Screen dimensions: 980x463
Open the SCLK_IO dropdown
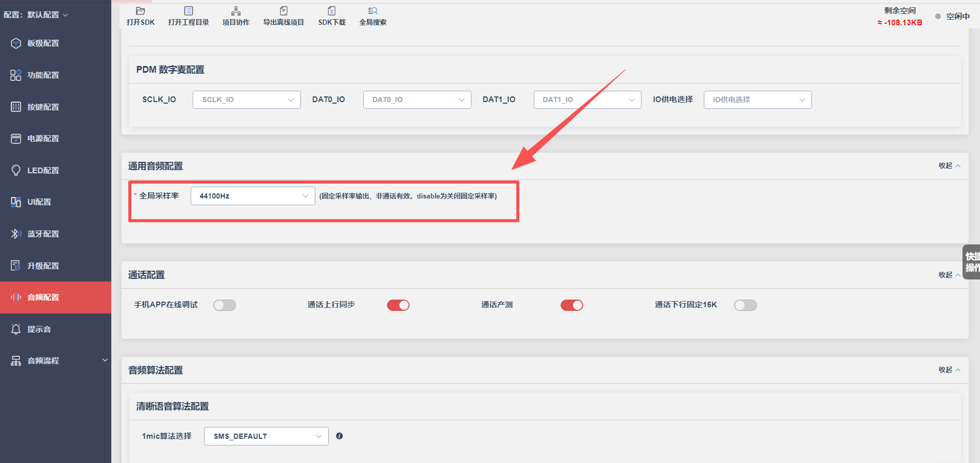tap(247, 100)
